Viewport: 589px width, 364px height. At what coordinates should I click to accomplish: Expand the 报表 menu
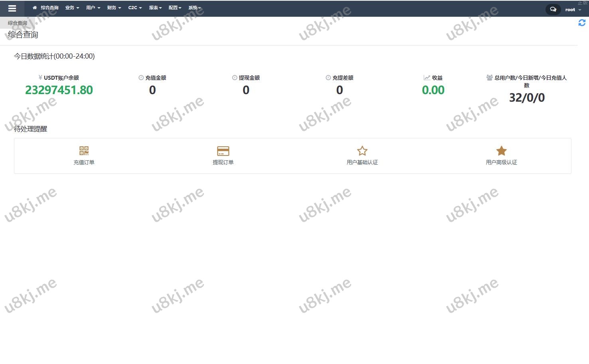pyautogui.click(x=155, y=8)
